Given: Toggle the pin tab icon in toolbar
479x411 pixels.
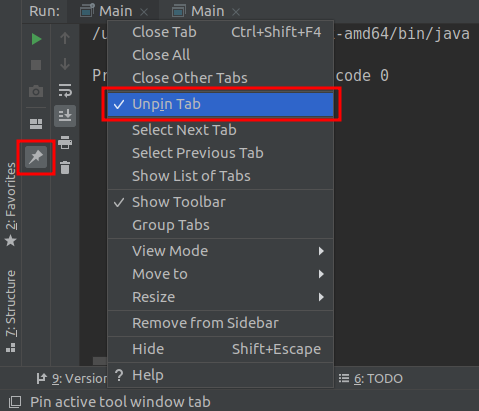Looking at the screenshot, I should click(x=36, y=157).
